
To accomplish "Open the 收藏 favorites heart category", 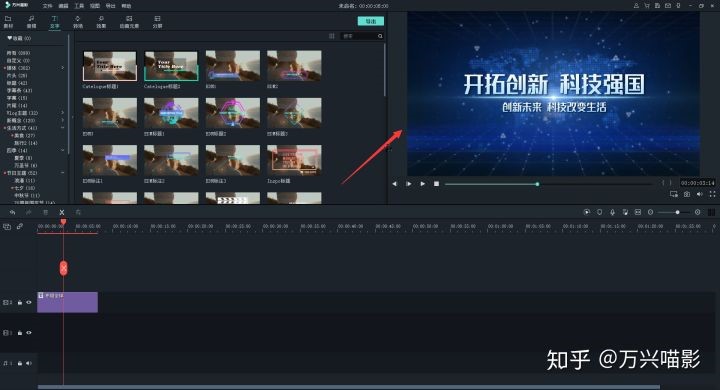I will pos(19,38).
